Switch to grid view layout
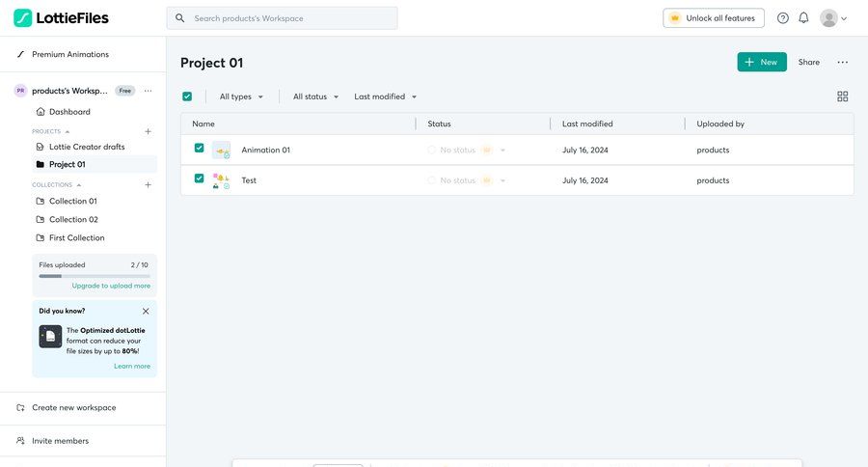The image size is (868, 467). (x=842, y=96)
